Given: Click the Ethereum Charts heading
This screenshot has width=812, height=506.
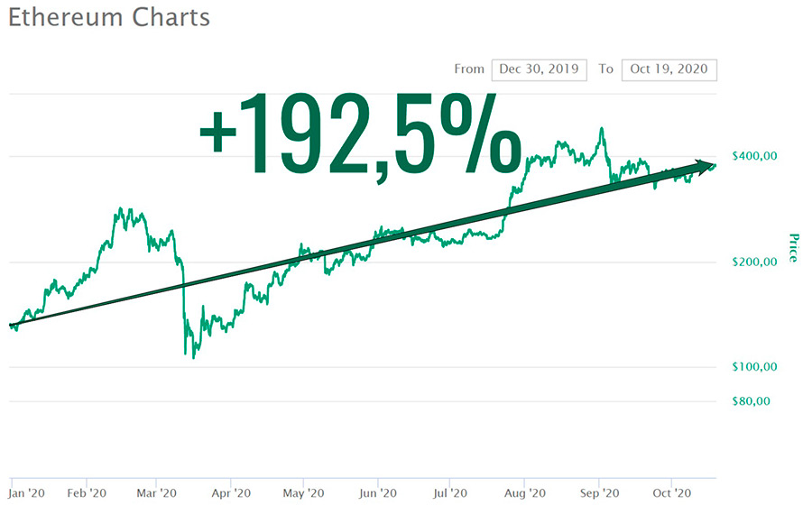Looking at the screenshot, I should point(109,17).
